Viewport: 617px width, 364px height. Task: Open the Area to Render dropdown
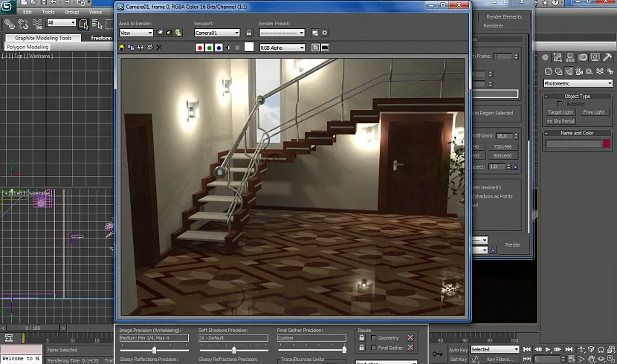tap(135, 33)
